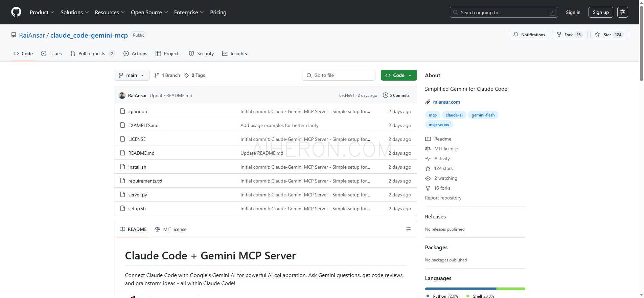Click the link icon beside raiansar.com

(428, 102)
